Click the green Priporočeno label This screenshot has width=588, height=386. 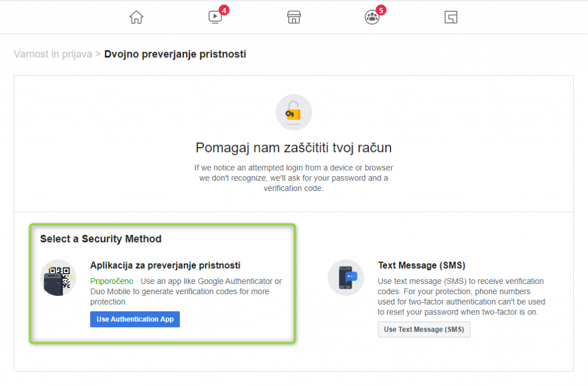tap(111, 281)
